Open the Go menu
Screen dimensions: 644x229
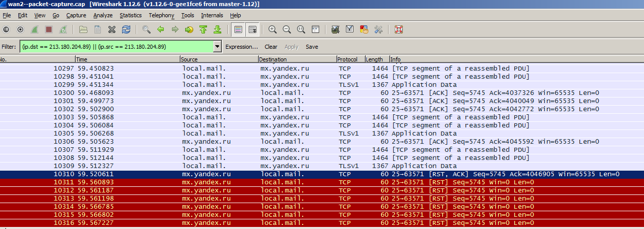tap(56, 16)
